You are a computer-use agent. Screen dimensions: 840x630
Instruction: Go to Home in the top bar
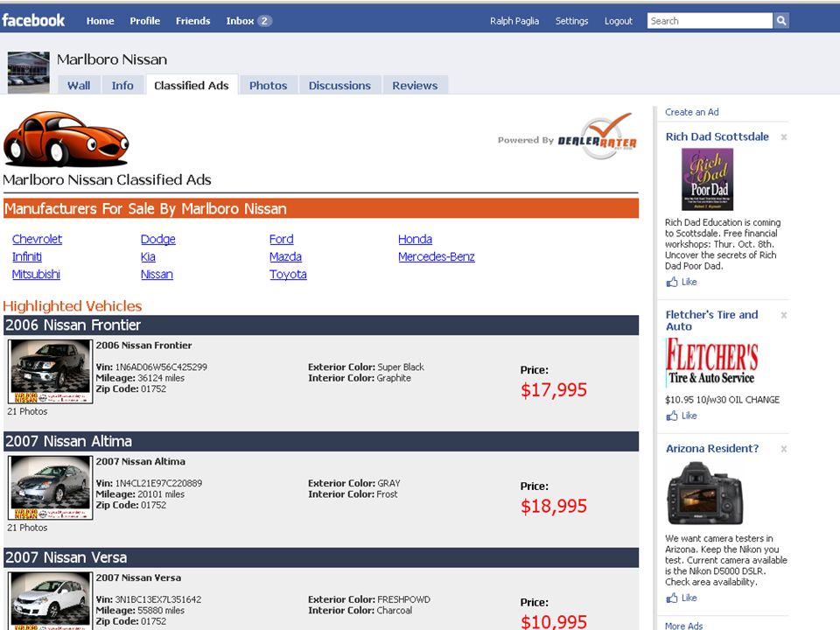pos(100,21)
